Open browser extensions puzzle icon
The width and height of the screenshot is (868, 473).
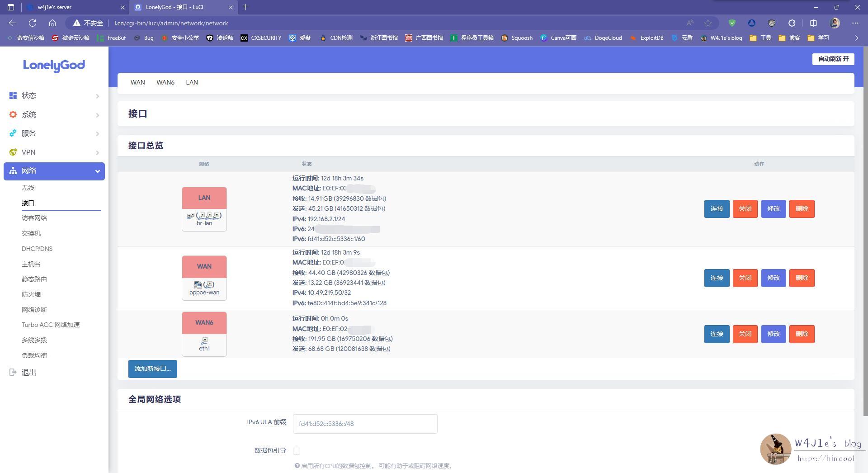click(x=792, y=23)
